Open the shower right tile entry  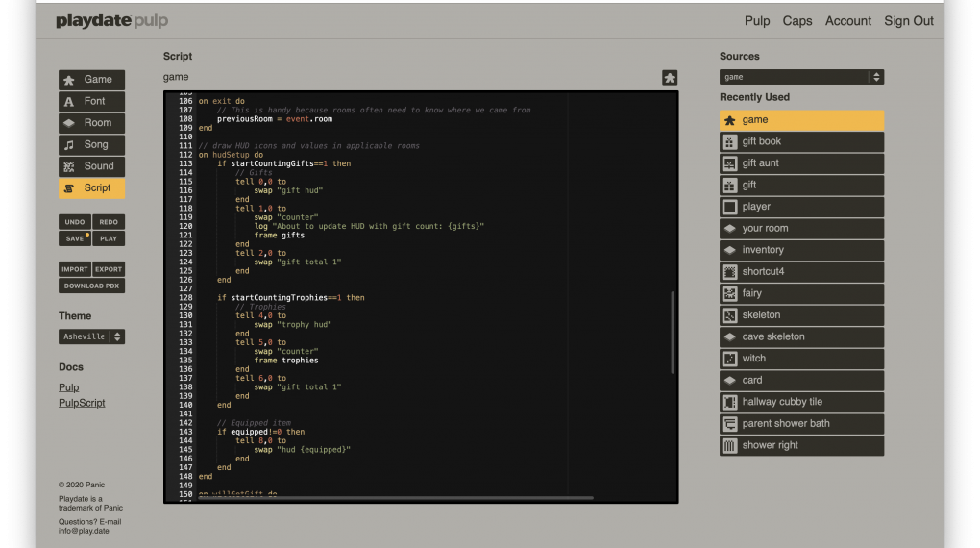801,445
